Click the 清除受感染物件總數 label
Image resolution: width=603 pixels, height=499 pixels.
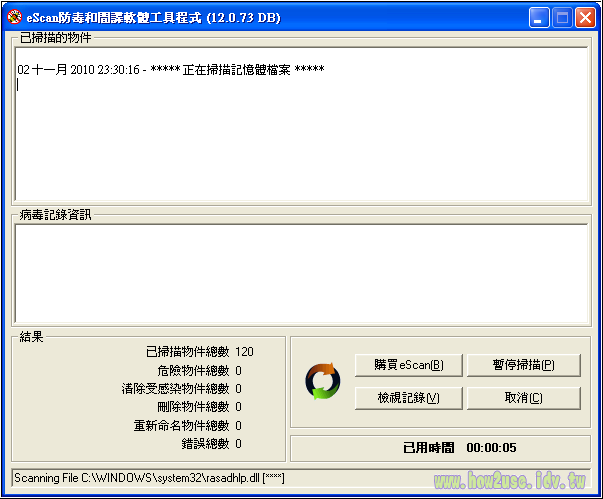(x=175, y=389)
